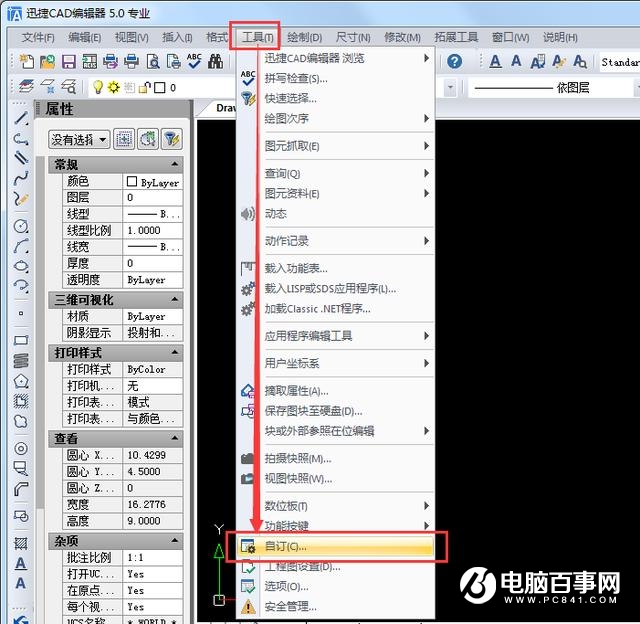Select the Hatch tool in left toolbar
Viewport: 640px width, 624px height.
21,543
